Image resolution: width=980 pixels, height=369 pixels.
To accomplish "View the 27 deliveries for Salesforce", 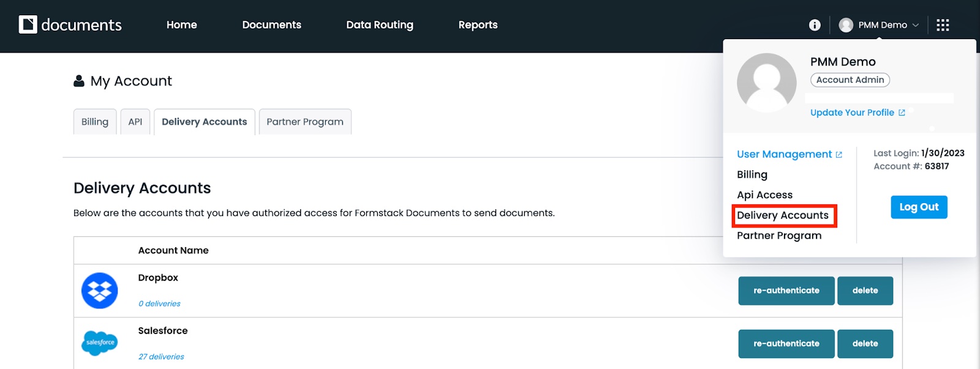I will 161,357.
